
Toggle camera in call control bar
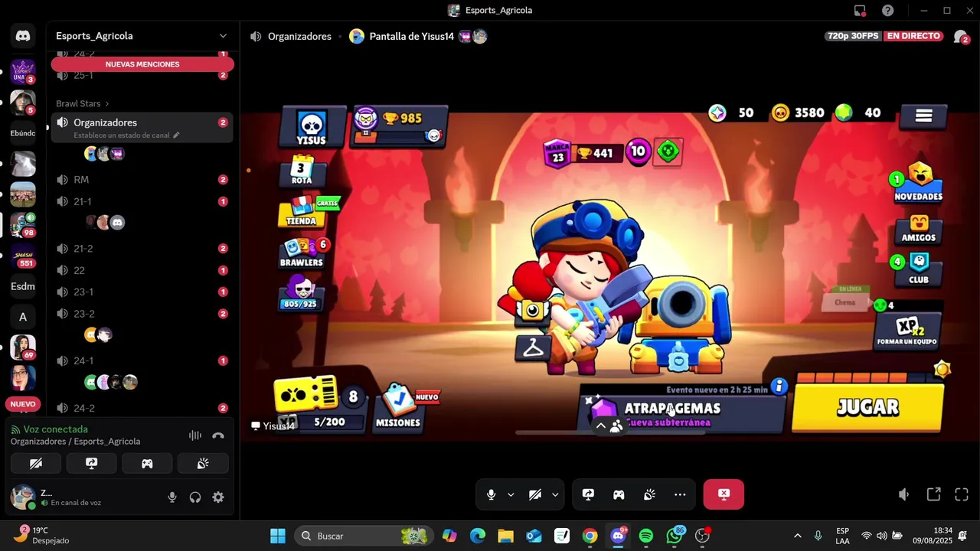coord(535,494)
